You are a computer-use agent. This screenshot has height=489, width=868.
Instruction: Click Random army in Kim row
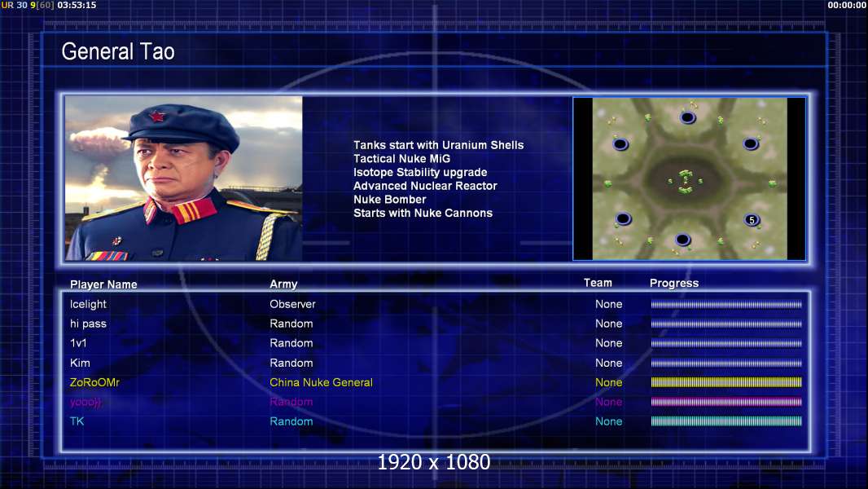[292, 363]
